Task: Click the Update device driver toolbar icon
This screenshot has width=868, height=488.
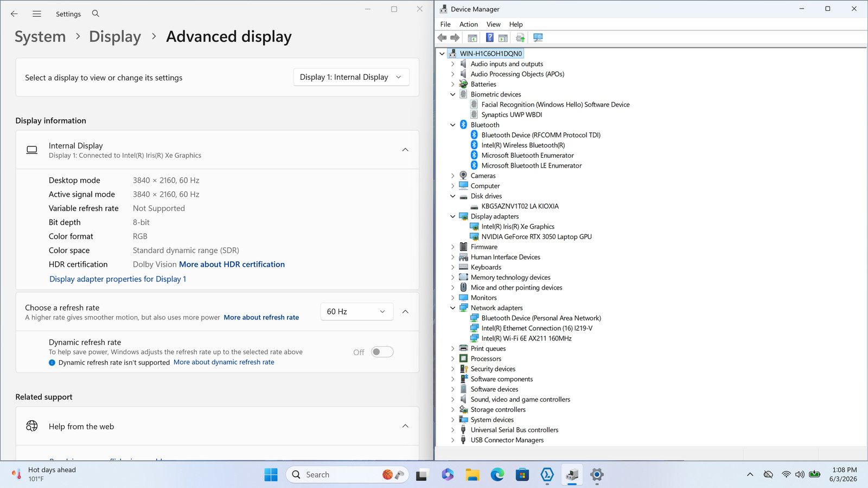Action: click(x=520, y=37)
